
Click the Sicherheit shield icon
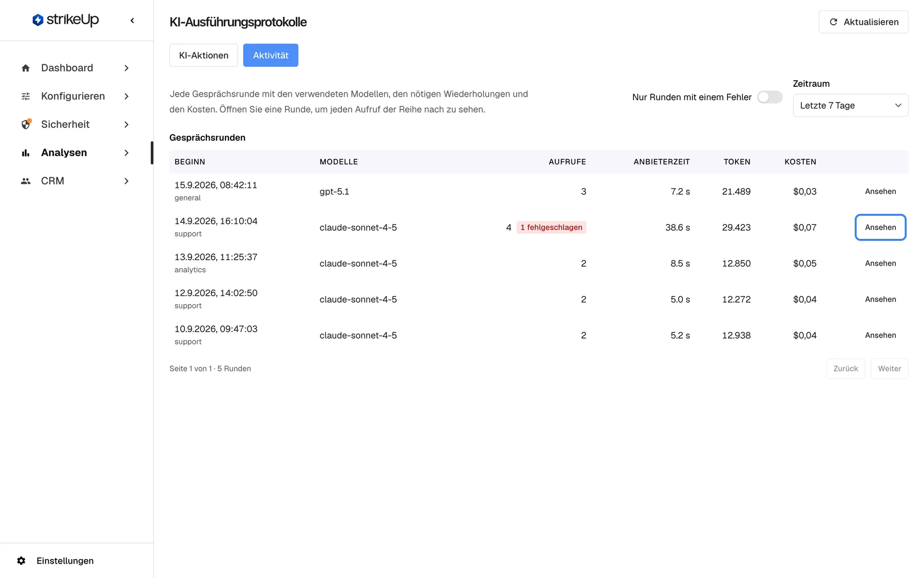click(26, 124)
